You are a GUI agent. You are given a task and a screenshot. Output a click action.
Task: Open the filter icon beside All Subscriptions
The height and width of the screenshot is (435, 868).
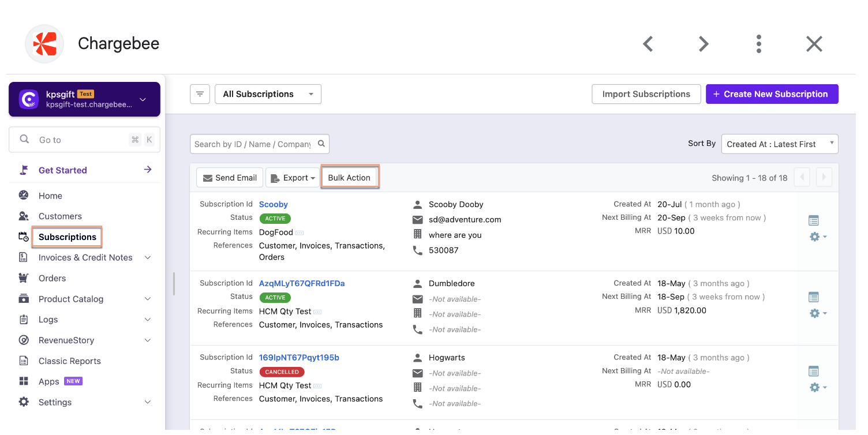pos(200,94)
